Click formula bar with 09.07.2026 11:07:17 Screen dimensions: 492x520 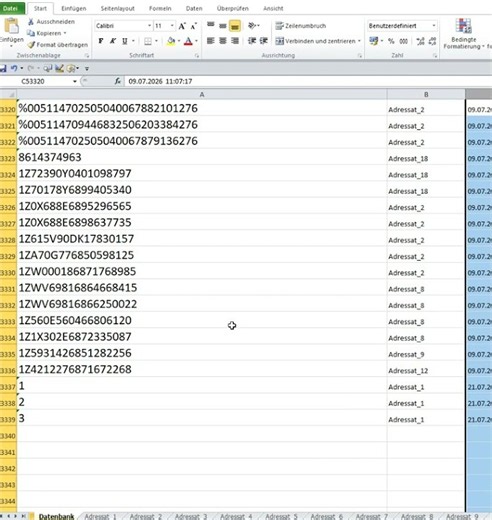point(308,81)
